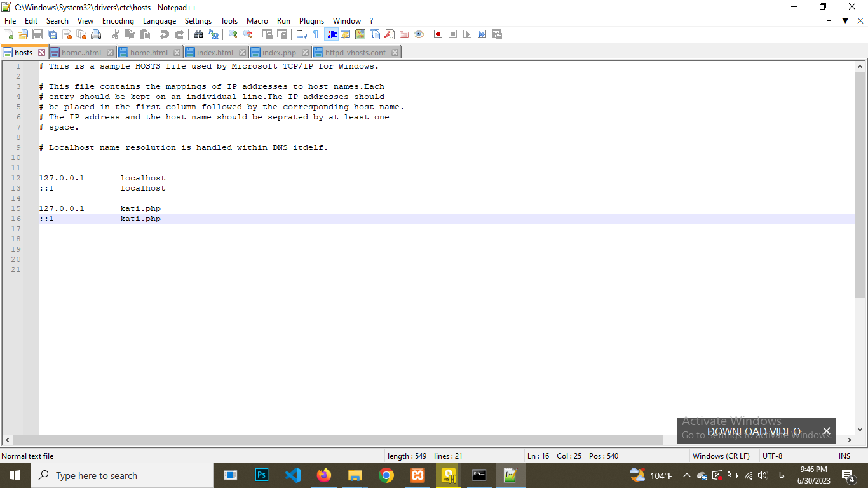This screenshot has width=868, height=488.
Task: Open Folder as Workspace icon
Action: pos(404,34)
